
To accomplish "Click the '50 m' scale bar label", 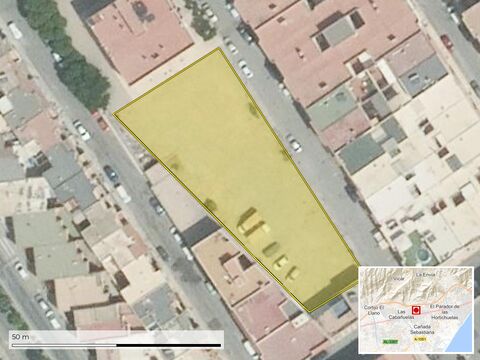I will click(x=21, y=337).
